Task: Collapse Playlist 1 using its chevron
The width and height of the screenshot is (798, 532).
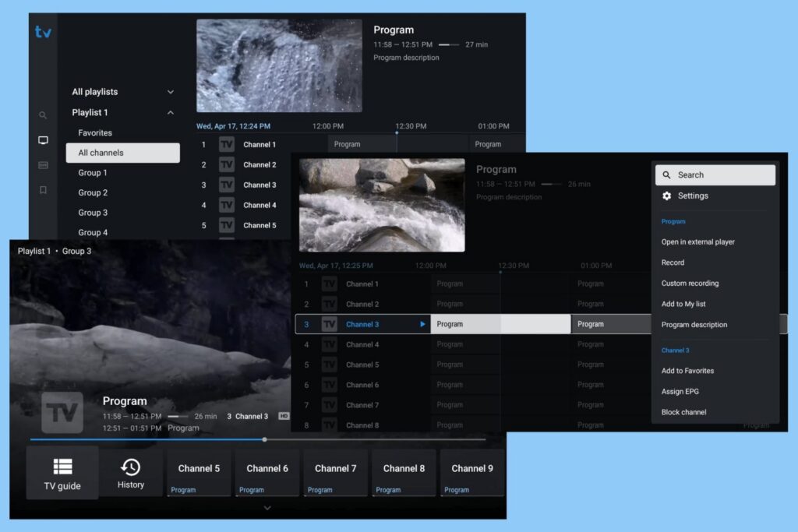Action: click(171, 112)
